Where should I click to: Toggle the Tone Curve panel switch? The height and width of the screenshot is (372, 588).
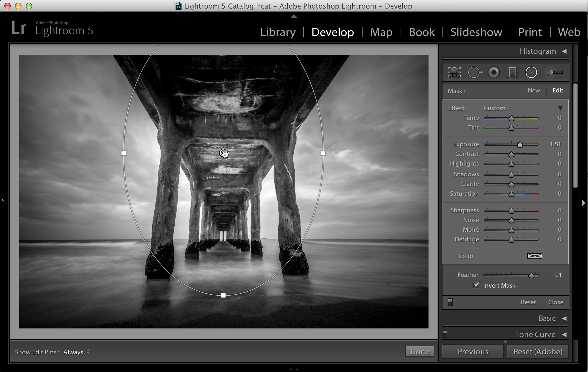[445, 334]
